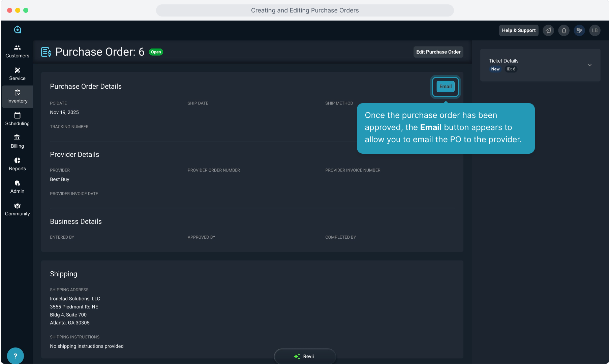Visit the Community section
This screenshot has height=364, width=610.
[17, 209]
